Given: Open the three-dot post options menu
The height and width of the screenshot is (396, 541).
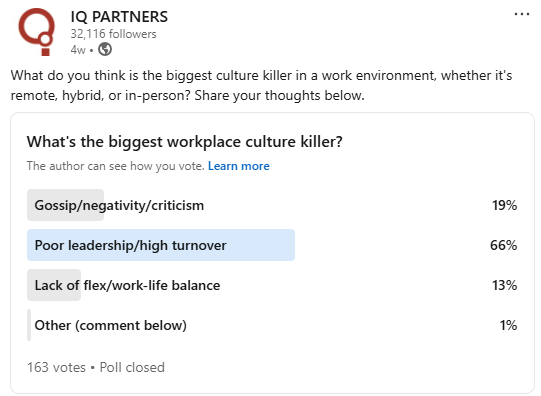Looking at the screenshot, I should (x=521, y=14).
